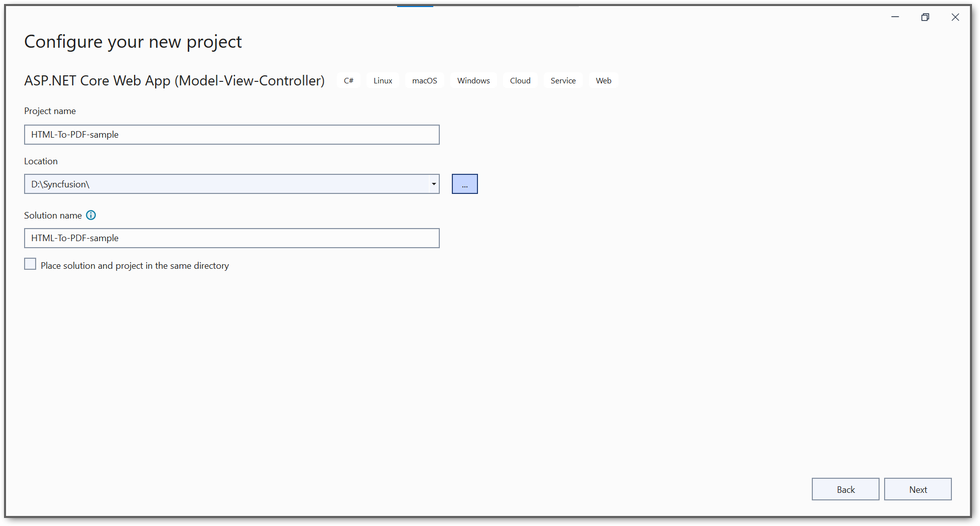The image size is (980, 526).
Task: Select the Linux tag
Action: (x=383, y=81)
